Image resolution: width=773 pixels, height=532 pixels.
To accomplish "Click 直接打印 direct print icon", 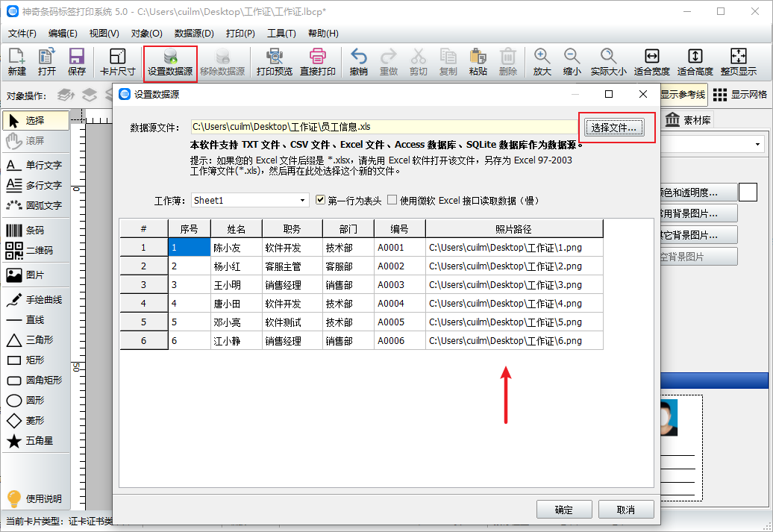I will 318,62.
